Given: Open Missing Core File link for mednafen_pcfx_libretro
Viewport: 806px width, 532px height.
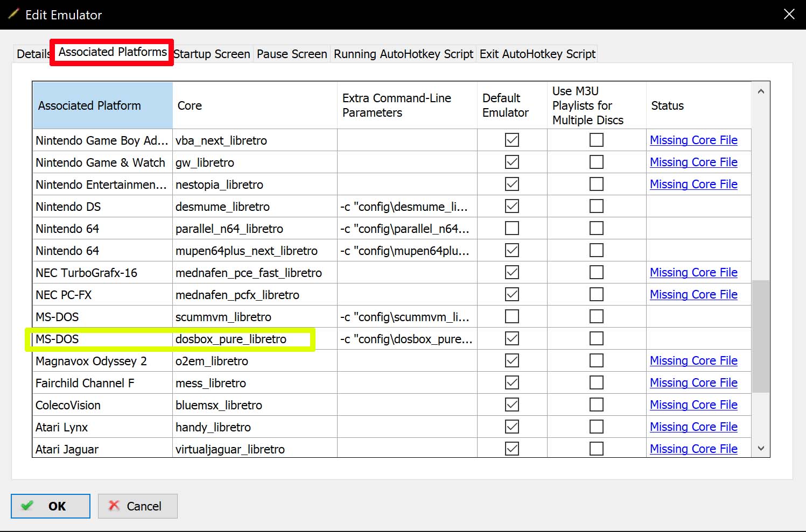Looking at the screenshot, I should [x=693, y=294].
